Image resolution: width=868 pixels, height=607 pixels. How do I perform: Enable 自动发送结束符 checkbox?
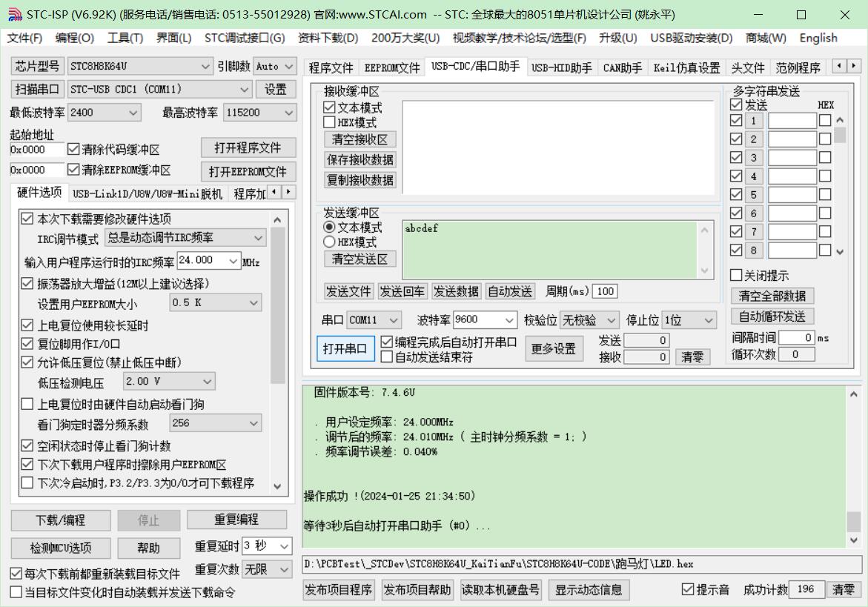pos(387,357)
